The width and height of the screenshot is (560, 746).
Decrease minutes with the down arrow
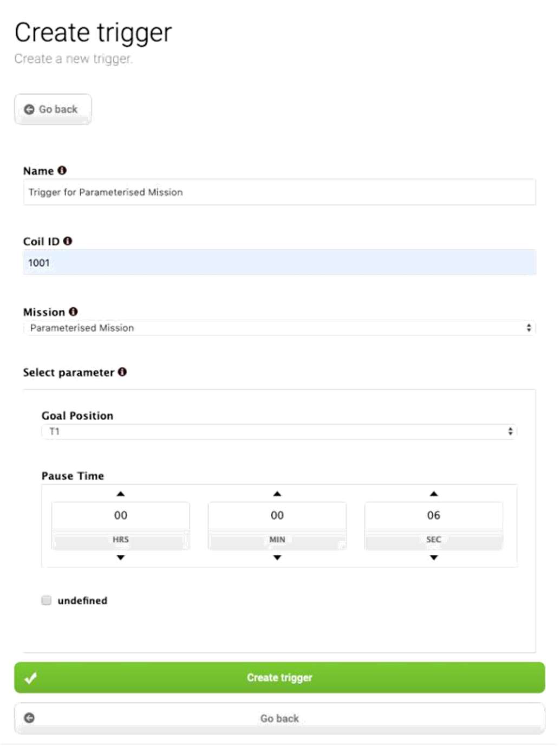[x=277, y=557]
